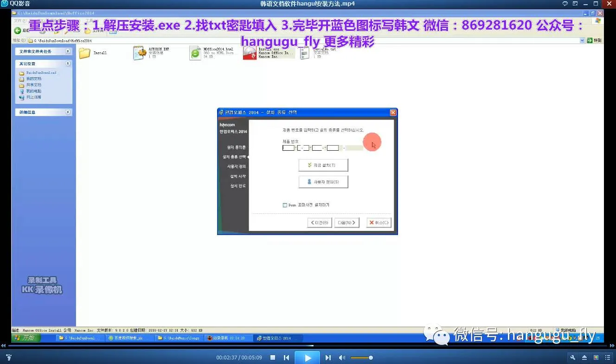Seek along the video progress bar
Image resolution: width=616 pixels, height=364 pixels.
coord(308,345)
